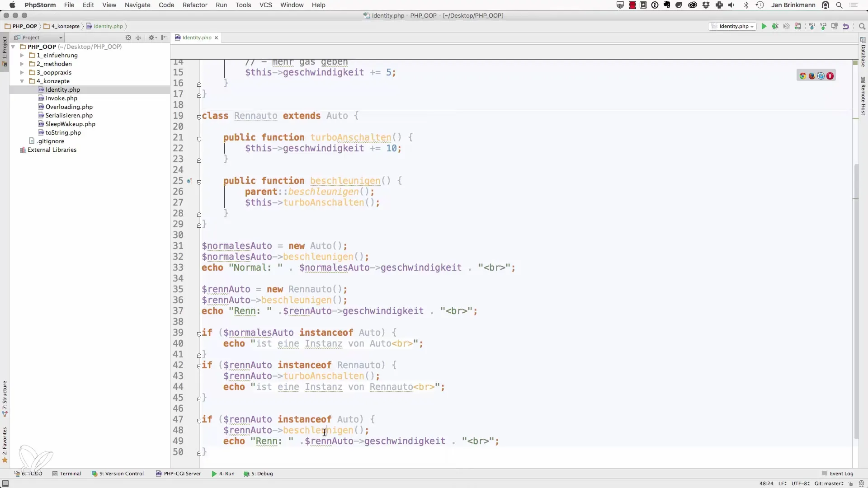Click editor vertical scrollbar
This screenshot has width=868, height=488.
(856, 301)
